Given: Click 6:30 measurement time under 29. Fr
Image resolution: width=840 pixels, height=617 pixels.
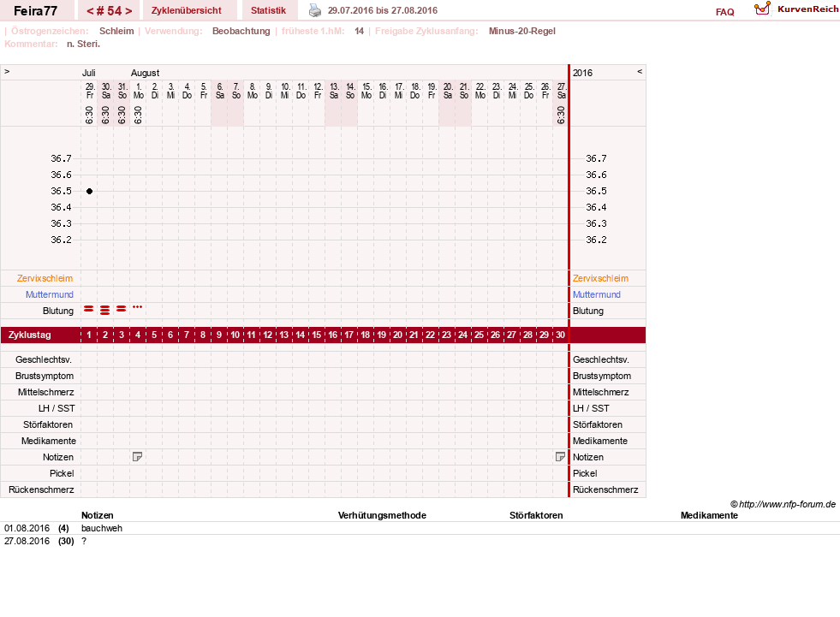Looking at the screenshot, I should point(89,115).
